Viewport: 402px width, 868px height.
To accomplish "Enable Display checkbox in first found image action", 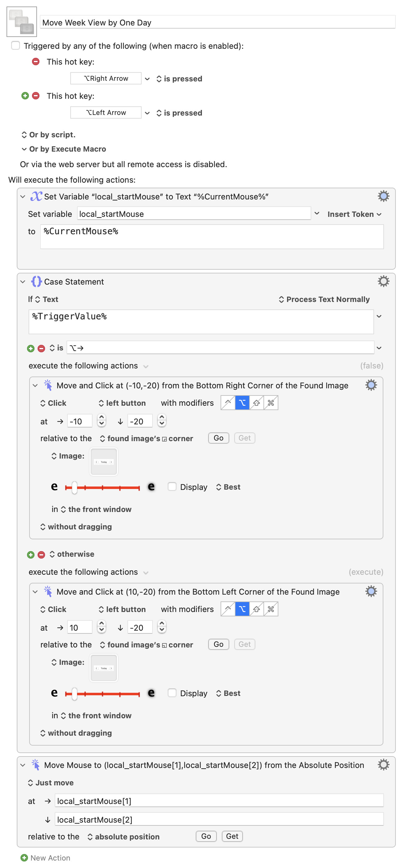I will coord(172,487).
